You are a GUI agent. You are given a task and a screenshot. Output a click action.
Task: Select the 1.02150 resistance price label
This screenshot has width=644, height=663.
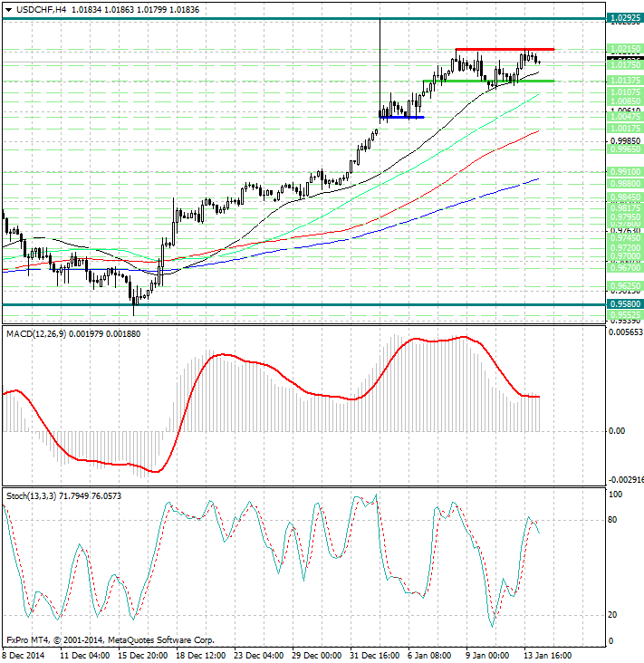(625, 49)
